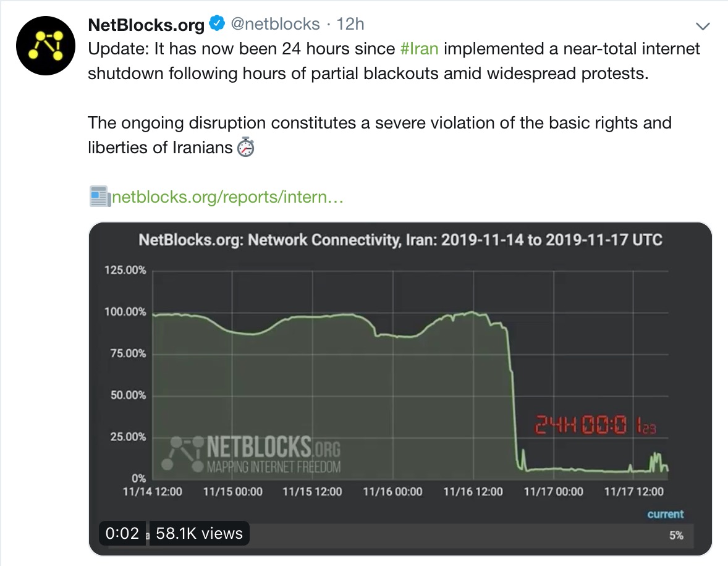Open the netblocks.org/reports link
This screenshot has width=728, height=566.
[x=227, y=198]
